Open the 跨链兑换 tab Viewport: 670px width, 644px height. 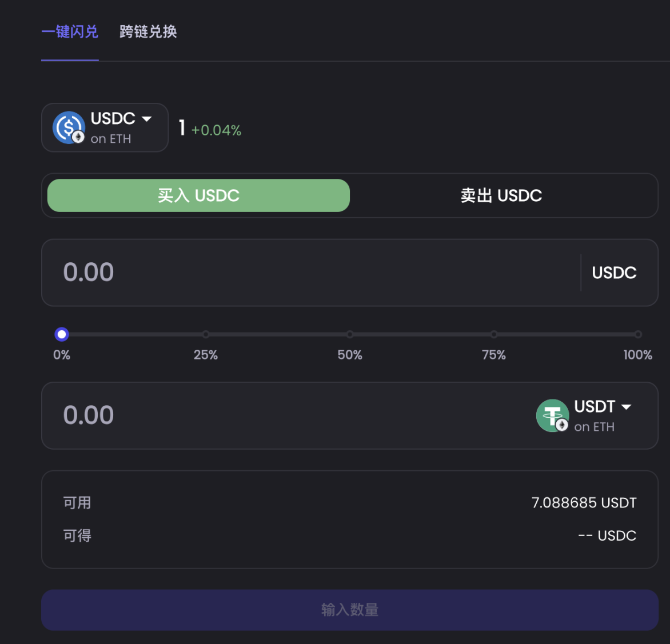point(148,32)
